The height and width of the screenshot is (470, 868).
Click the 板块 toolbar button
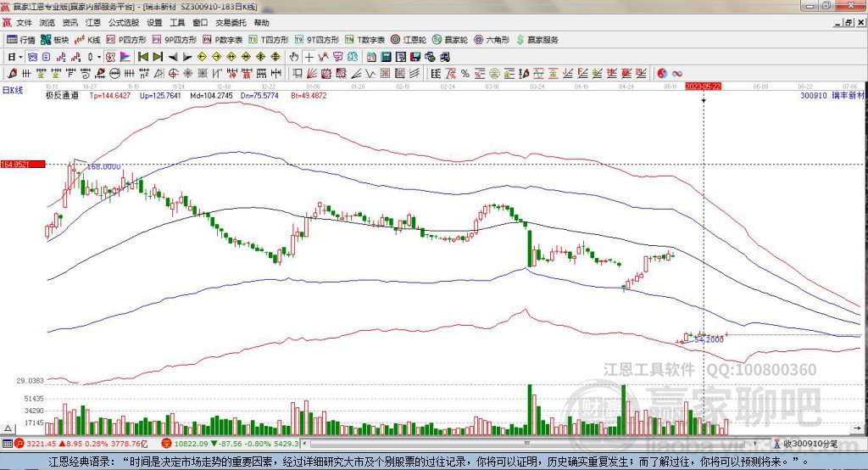click(55, 40)
